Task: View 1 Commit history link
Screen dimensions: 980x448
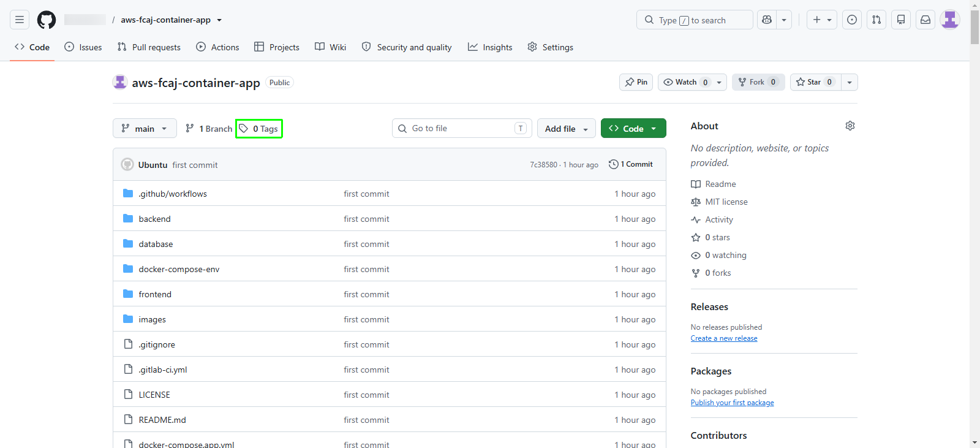Action: point(631,164)
